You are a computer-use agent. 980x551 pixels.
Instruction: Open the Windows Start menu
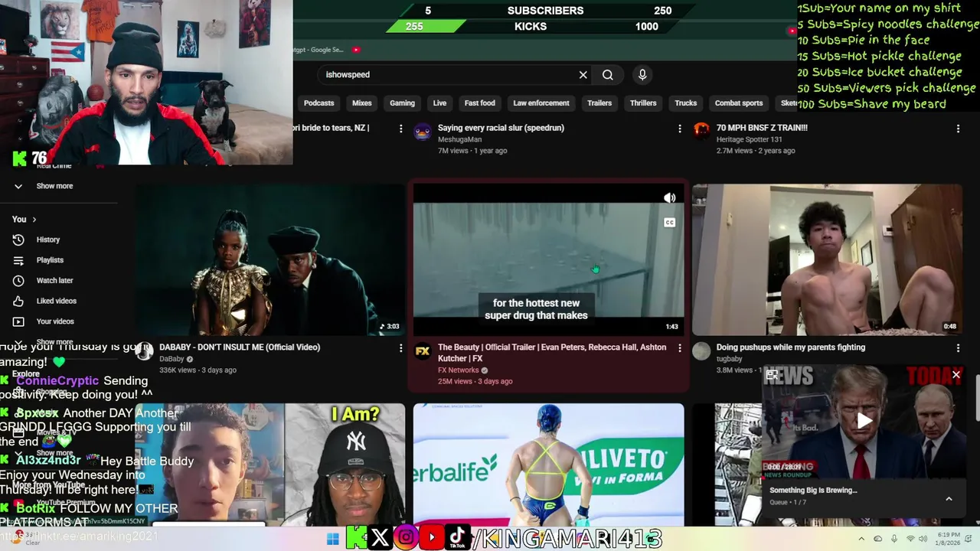click(332, 539)
